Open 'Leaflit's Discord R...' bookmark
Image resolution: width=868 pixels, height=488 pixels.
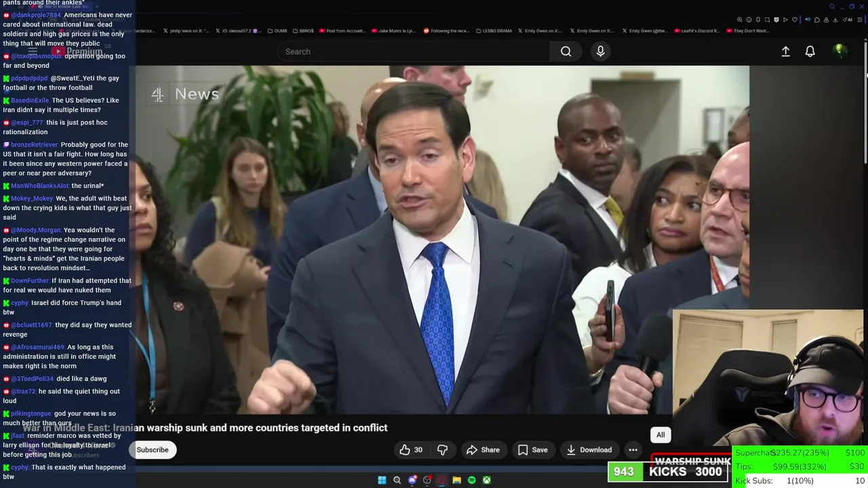coord(696,30)
